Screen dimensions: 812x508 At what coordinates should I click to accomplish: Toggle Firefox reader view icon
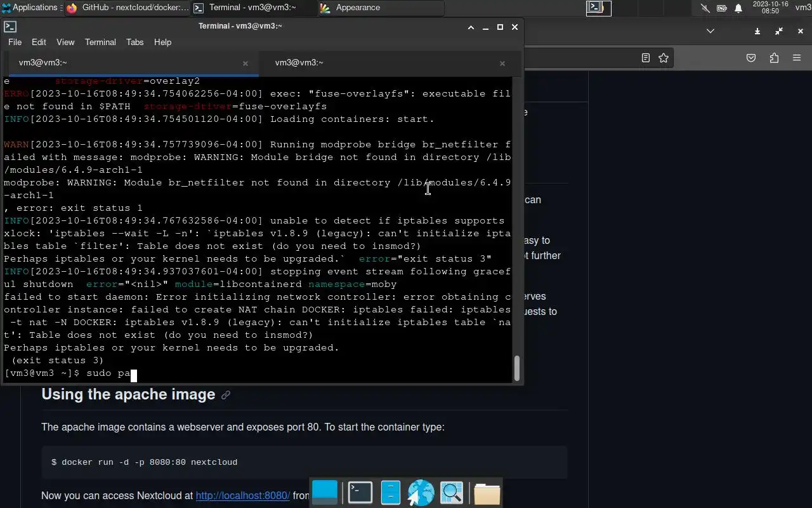tap(646, 58)
